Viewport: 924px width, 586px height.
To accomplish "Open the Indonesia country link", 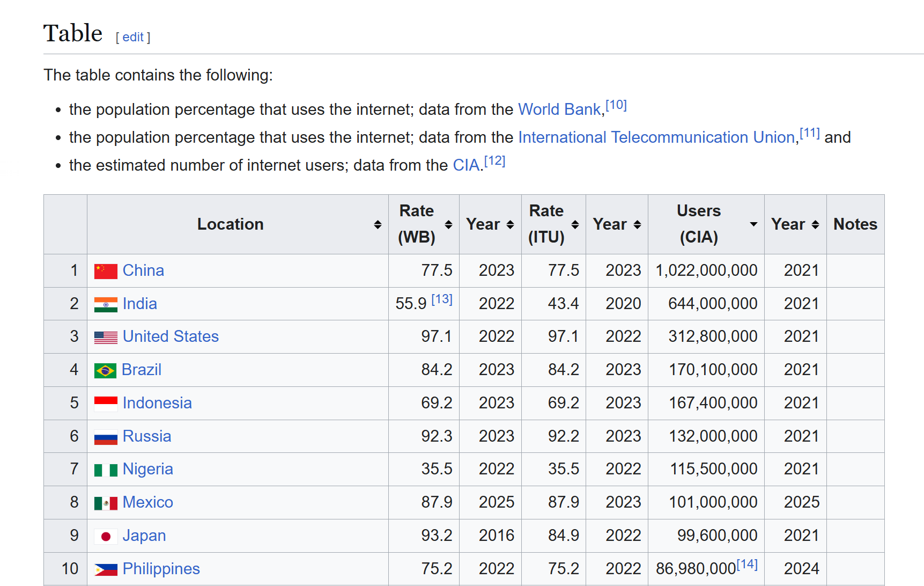I will pos(157,403).
